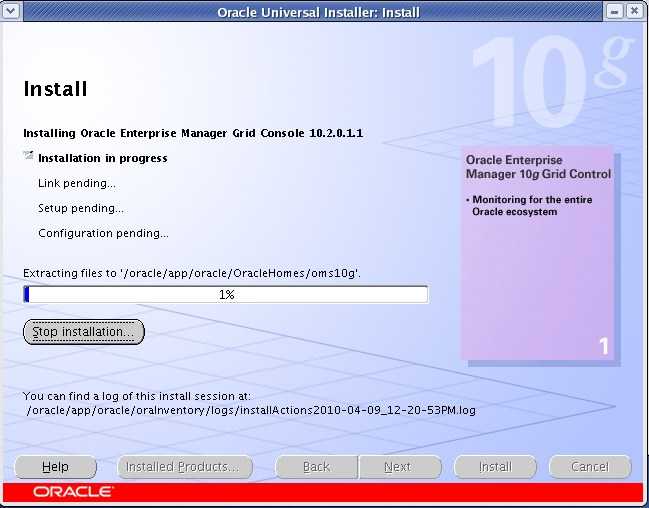Screen dimensions: 649x508
Task: Click the Next button
Action: (400, 467)
